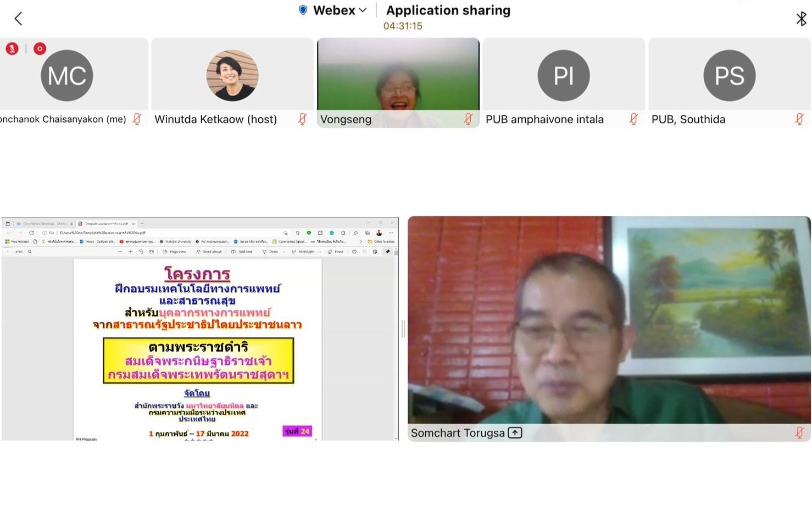Tap muted mic icon beside Winutda Ketkaow (host)

click(302, 119)
